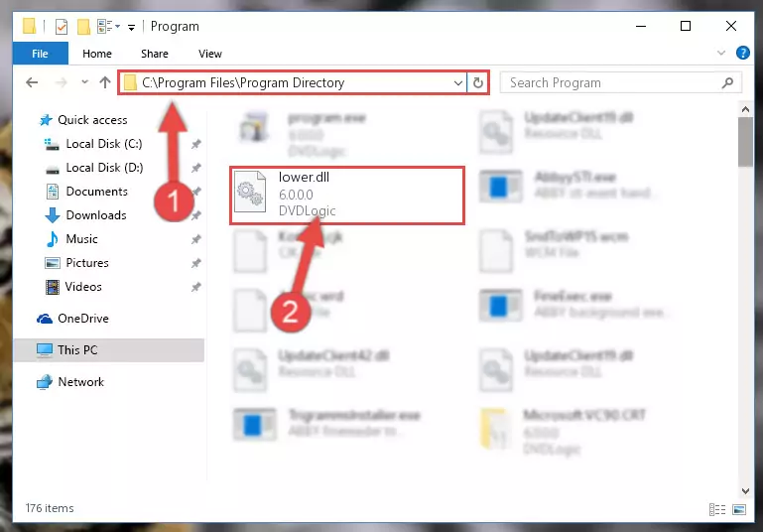Screen dimensions: 763x532
Task: Switch to details view in status bar
Action: 717,509
